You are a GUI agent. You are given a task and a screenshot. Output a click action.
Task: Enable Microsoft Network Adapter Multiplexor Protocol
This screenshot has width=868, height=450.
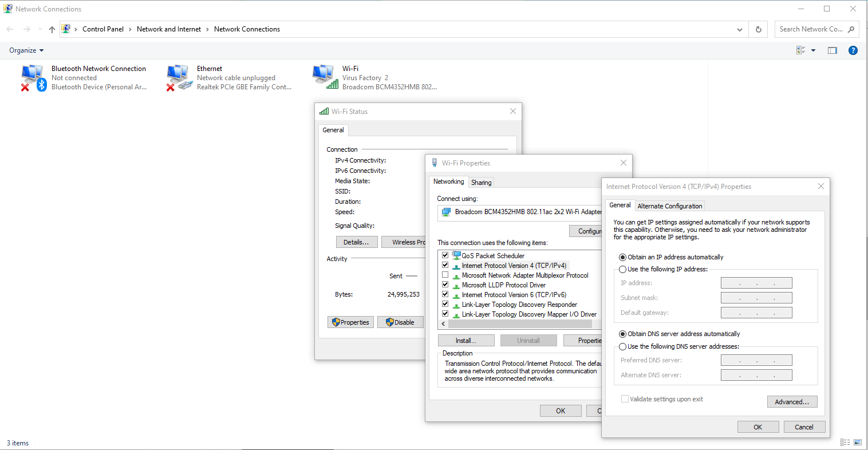tap(445, 275)
